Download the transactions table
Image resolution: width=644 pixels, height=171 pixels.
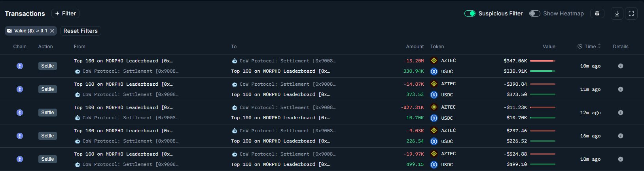(617, 13)
